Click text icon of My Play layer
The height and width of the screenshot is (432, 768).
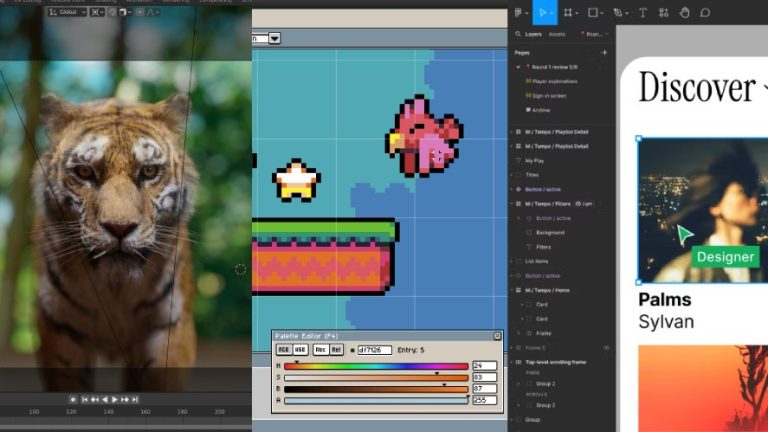click(x=518, y=161)
